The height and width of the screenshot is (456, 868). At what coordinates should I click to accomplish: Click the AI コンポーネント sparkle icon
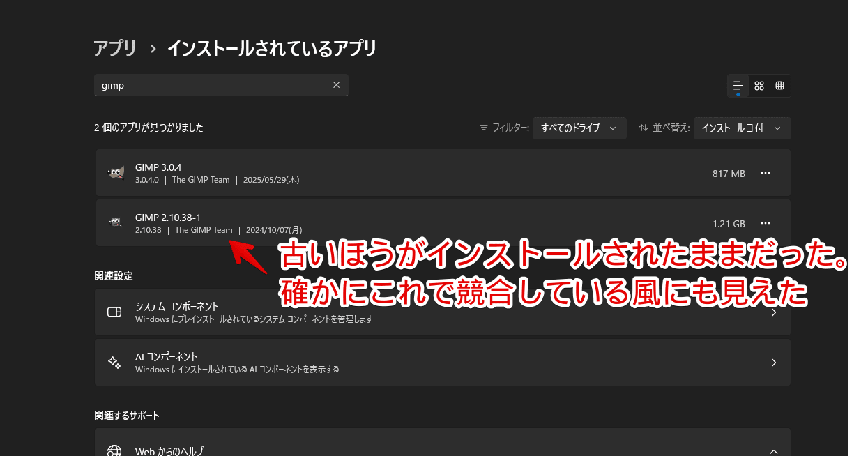pos(114,363)
